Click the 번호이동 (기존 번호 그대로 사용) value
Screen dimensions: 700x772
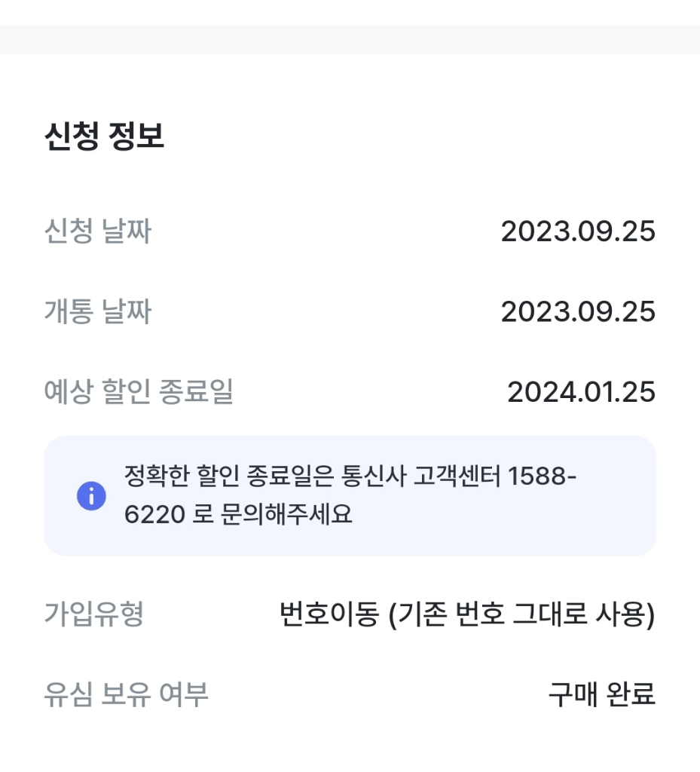tap(466, 615)
